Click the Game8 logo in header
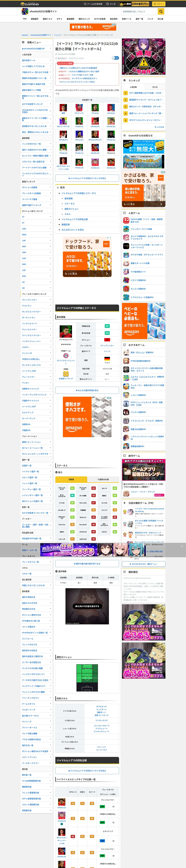This screenshot has width=186, height=868. 30,4
